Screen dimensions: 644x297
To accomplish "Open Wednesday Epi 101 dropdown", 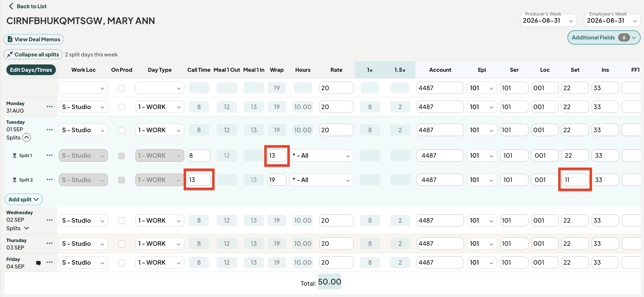I will [x=482, y=220].
